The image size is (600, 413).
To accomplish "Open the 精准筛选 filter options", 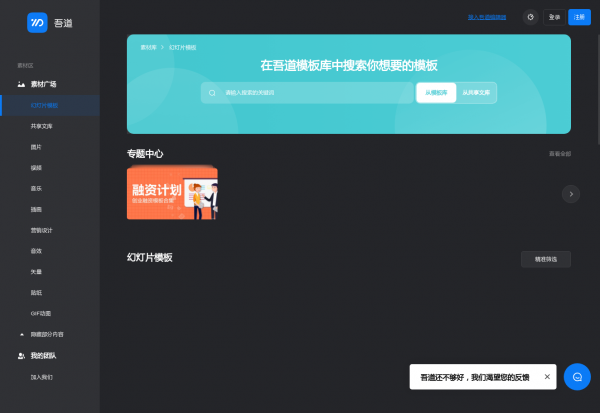I will tap(546, 259).
